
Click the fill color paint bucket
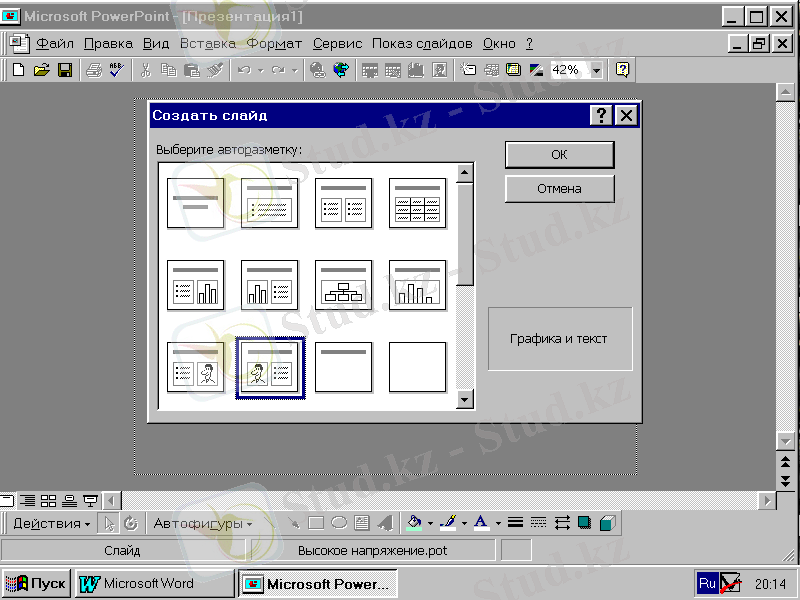(414, 522)
